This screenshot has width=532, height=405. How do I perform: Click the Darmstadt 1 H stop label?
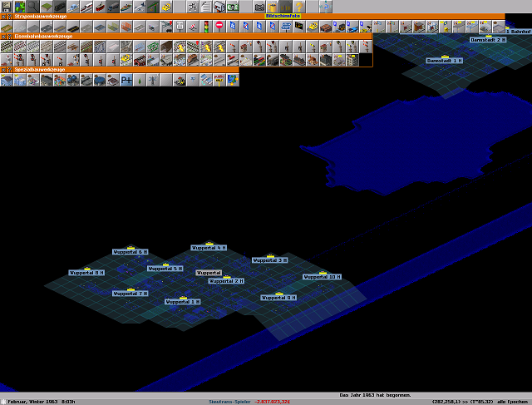coord(444,61)
